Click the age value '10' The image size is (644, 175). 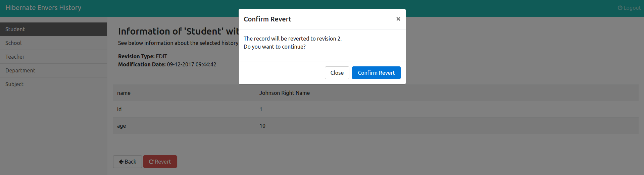click(x=262, y=126)
